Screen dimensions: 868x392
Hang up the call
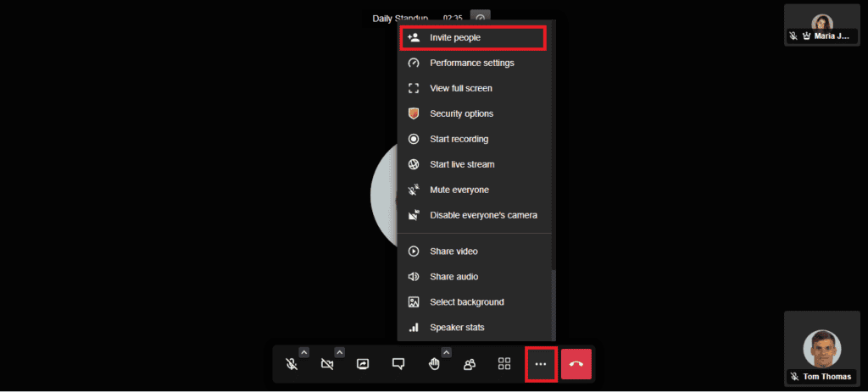point(576,364)
